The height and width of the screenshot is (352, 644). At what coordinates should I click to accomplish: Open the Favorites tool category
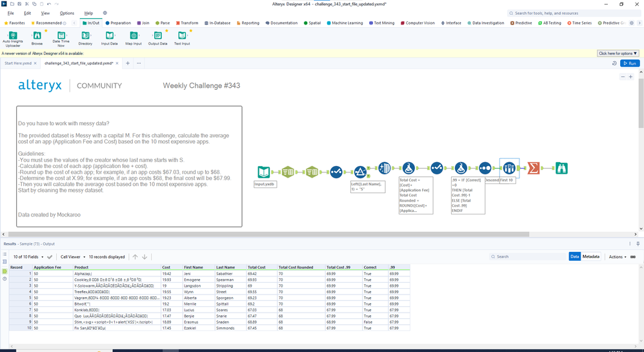[14, 23]
